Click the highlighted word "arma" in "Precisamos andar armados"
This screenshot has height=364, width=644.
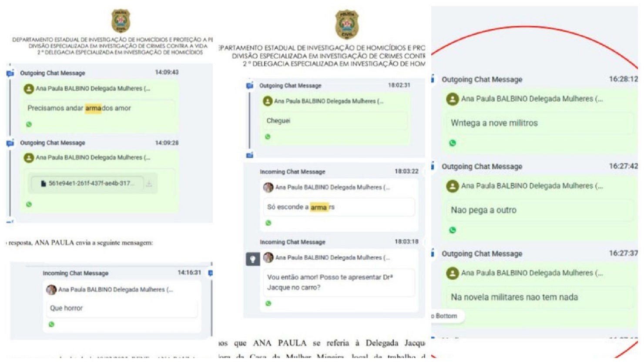point(93,108)
